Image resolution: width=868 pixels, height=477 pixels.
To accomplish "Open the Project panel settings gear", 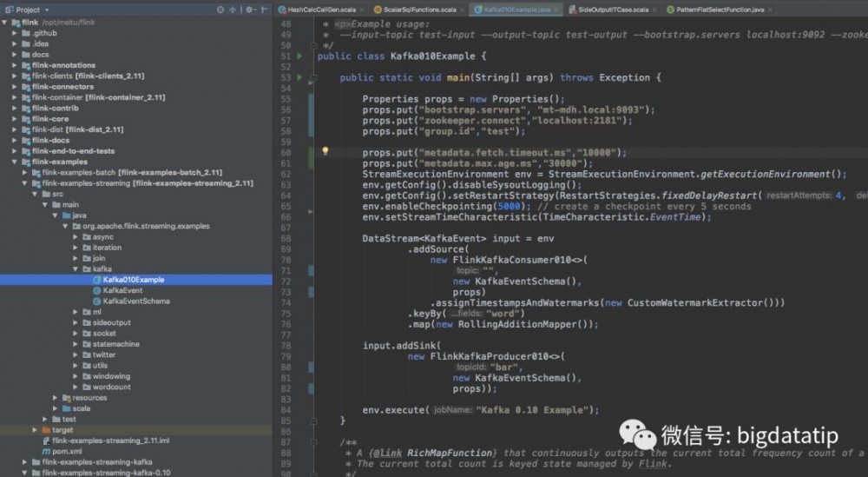I will pyautogui.click(x=250, y=10).
